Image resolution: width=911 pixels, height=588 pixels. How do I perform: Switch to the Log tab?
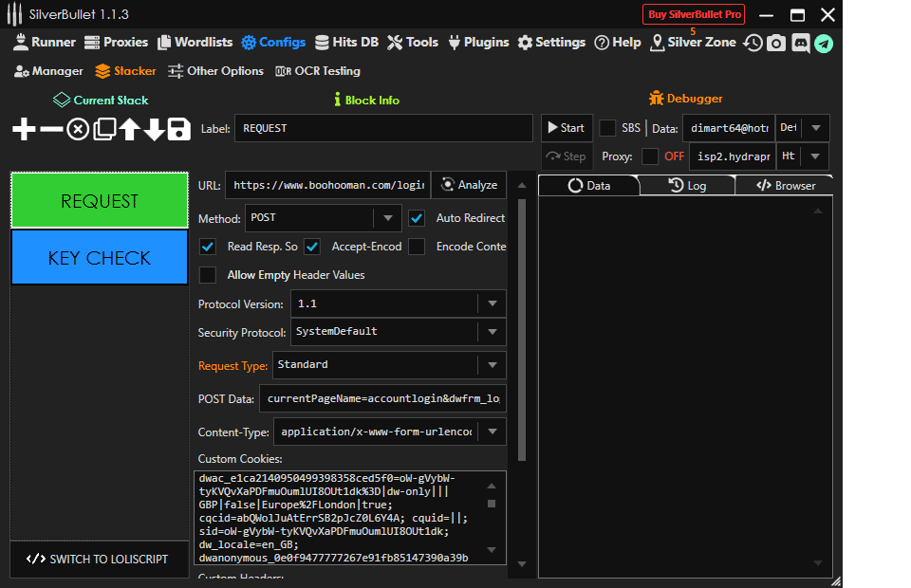click(687, 186)
